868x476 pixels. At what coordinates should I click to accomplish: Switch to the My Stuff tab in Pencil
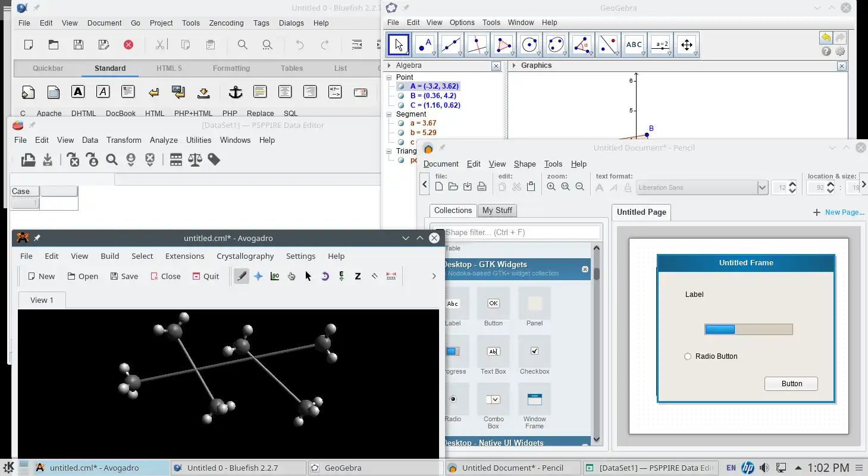click(497, 210)
